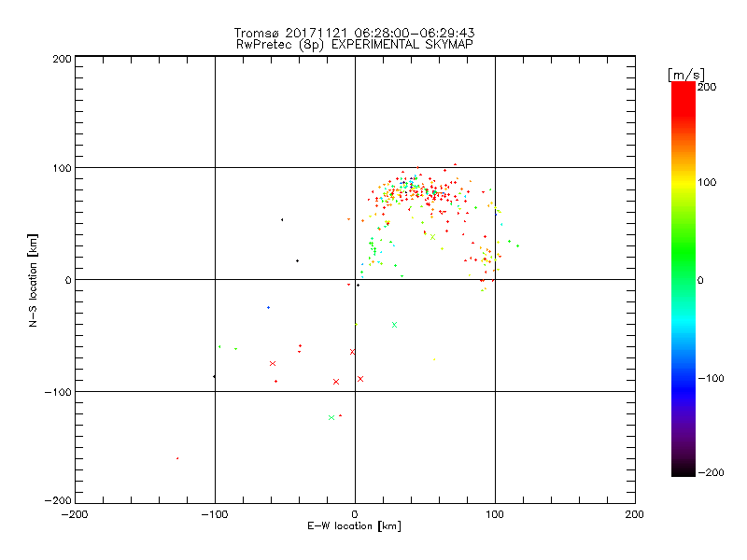Click the colorbar value '200' at top
Screen dimensions: 747x560
(707, 87)
